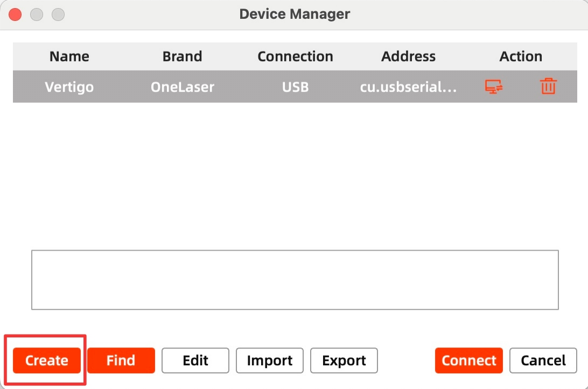The width and height of the screenshot is (588, 389).
Task: Click inside the empty text box
Action: [295, 280]
